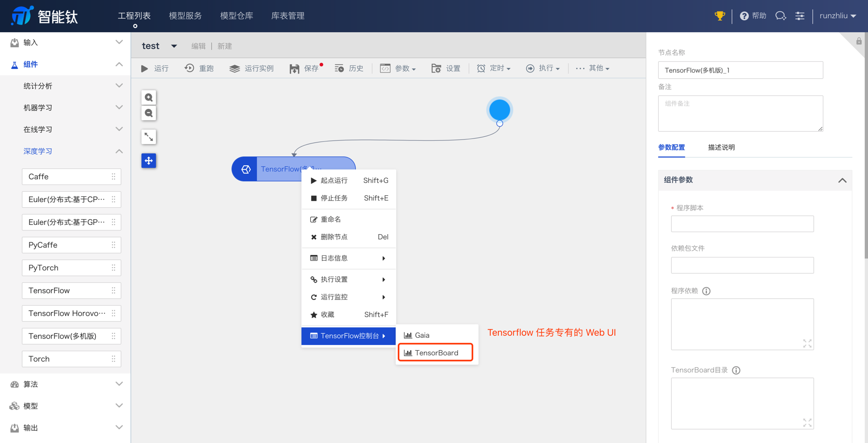The height and width of the screenshot is (443, 868).
Task: Open 运行实例 in toolbar
Action: (x=252, y=68)
